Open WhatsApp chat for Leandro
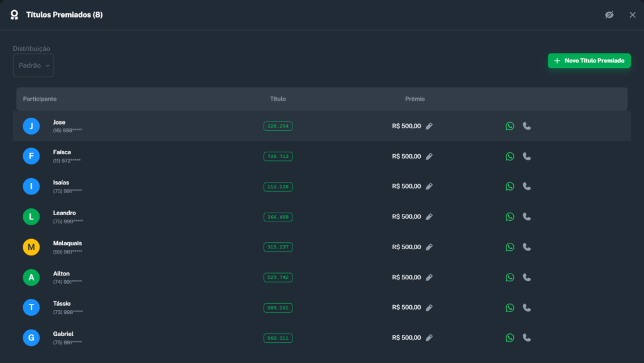 509,216
